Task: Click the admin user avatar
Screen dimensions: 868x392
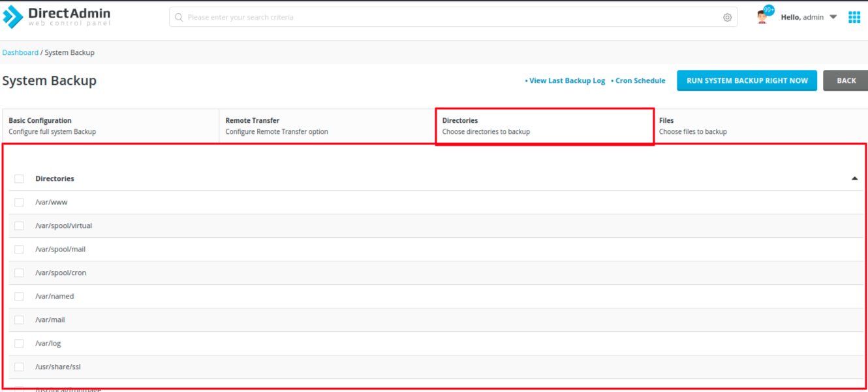Action: [x=761, y=18]
